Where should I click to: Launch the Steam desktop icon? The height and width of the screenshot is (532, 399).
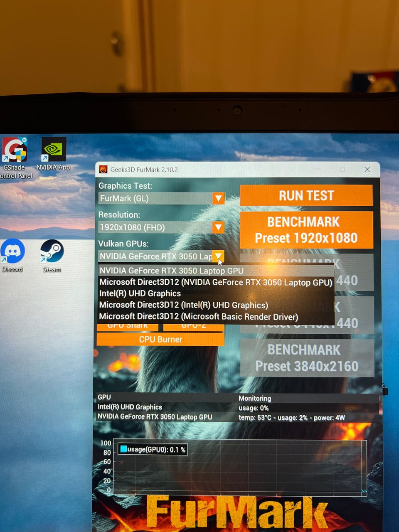click(52, 256)
